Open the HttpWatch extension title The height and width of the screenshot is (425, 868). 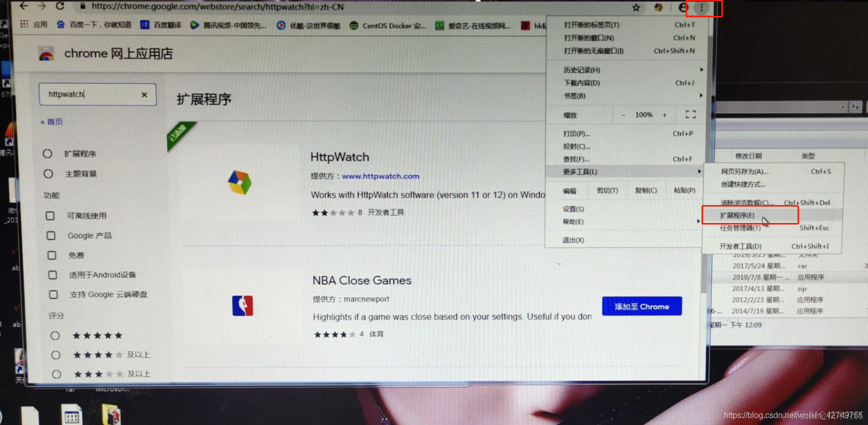point(340,157)
